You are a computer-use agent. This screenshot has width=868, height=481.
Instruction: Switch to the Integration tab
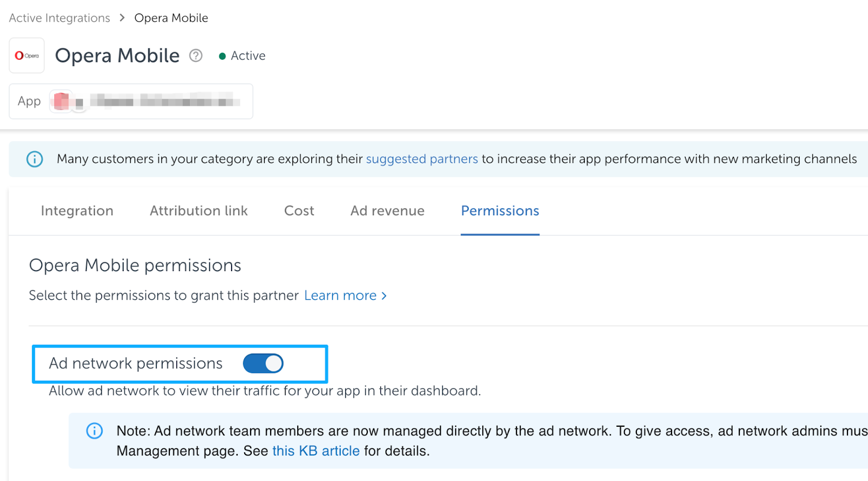point(77,211)
